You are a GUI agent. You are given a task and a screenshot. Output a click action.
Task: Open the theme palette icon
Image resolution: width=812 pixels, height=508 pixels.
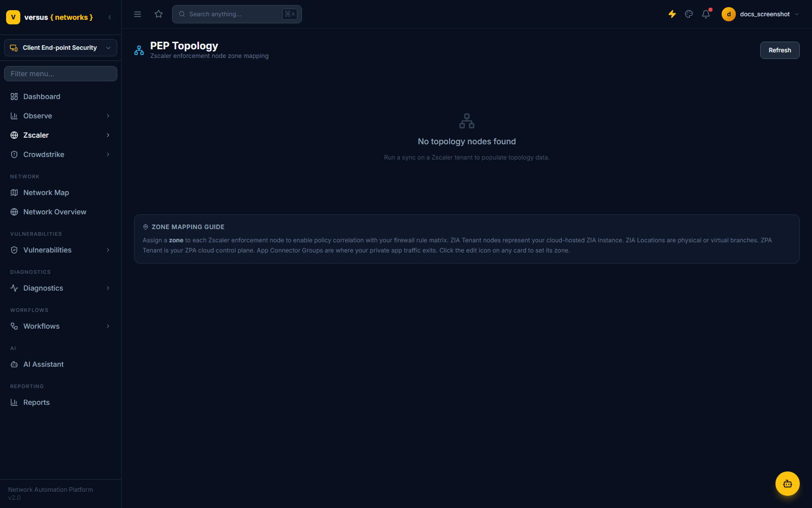689,14
